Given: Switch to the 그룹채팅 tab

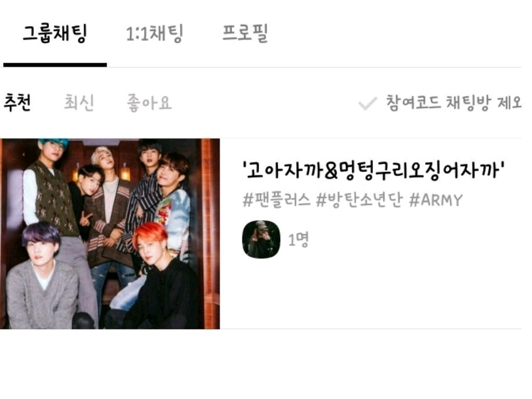Looking at the screenshot, I should (55, 33).
